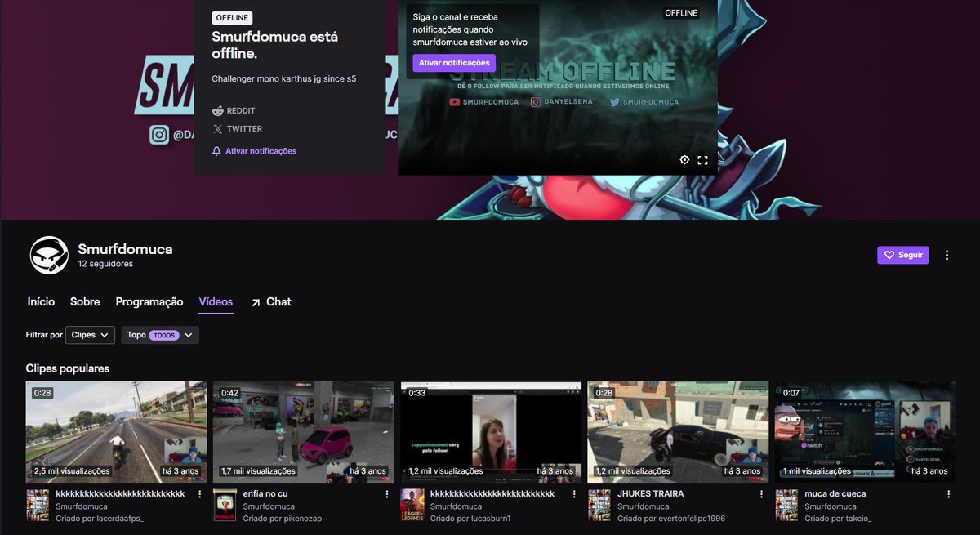
Task: Open options for lacerdaafps_ clip
Action: click(x=199, y=494)
